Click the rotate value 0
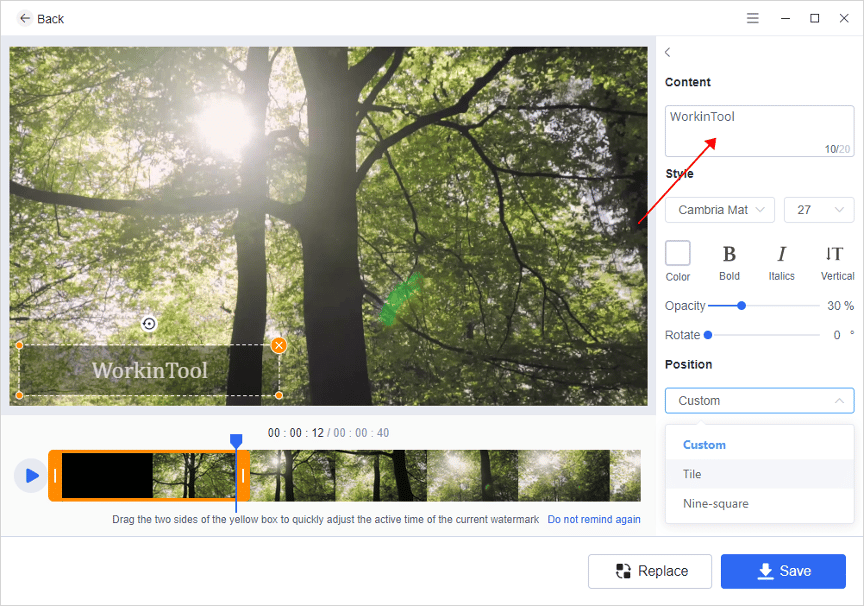Viewport: 864px width, 606px height. click(x=837, y=335)
